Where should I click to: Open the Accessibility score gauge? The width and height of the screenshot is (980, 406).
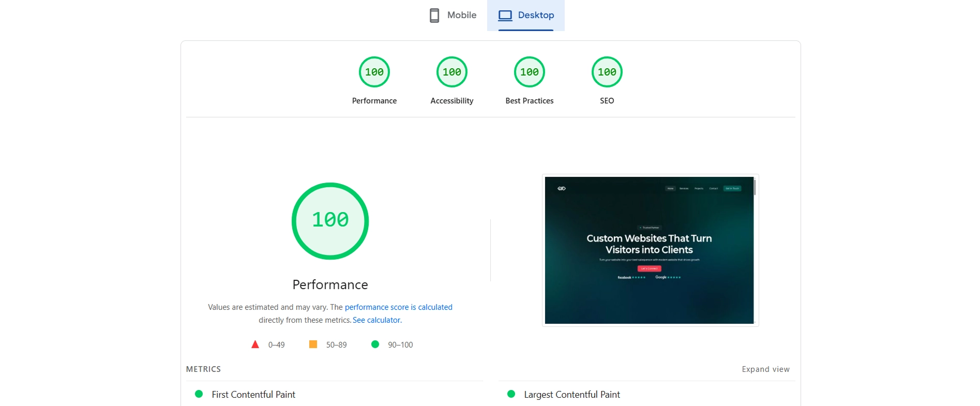(452, 72)
